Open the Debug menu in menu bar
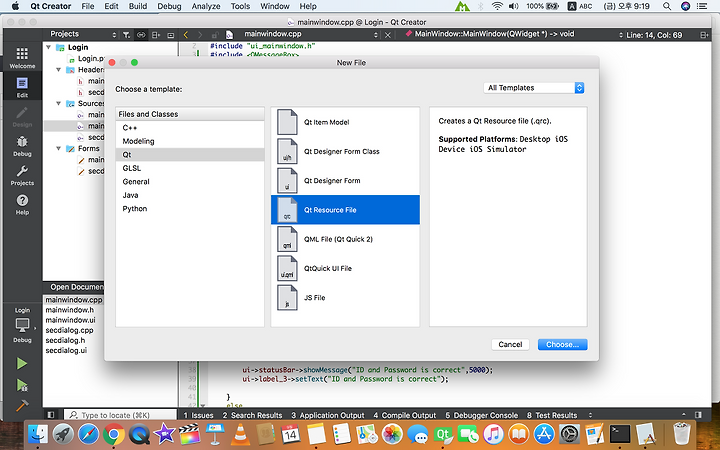The width and height of the screenshot is (720, 450). [x=169, y=6]
